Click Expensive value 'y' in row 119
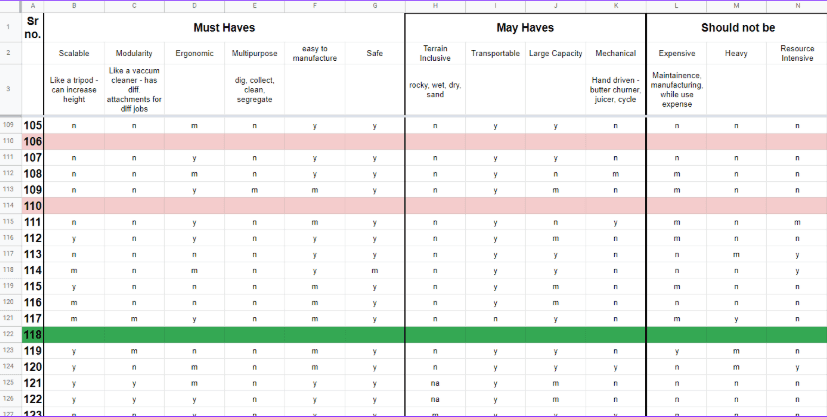This screenshot has width=827, height=417. 677,351
